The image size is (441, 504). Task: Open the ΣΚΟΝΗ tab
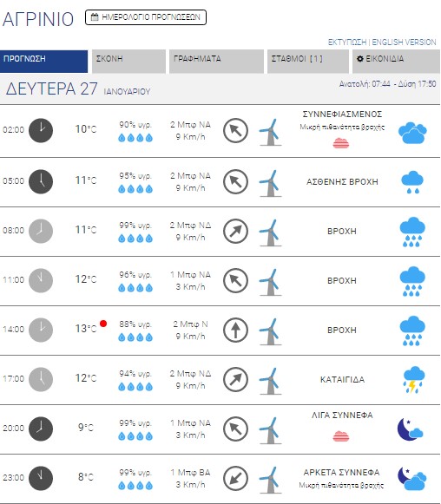point(128,62)
